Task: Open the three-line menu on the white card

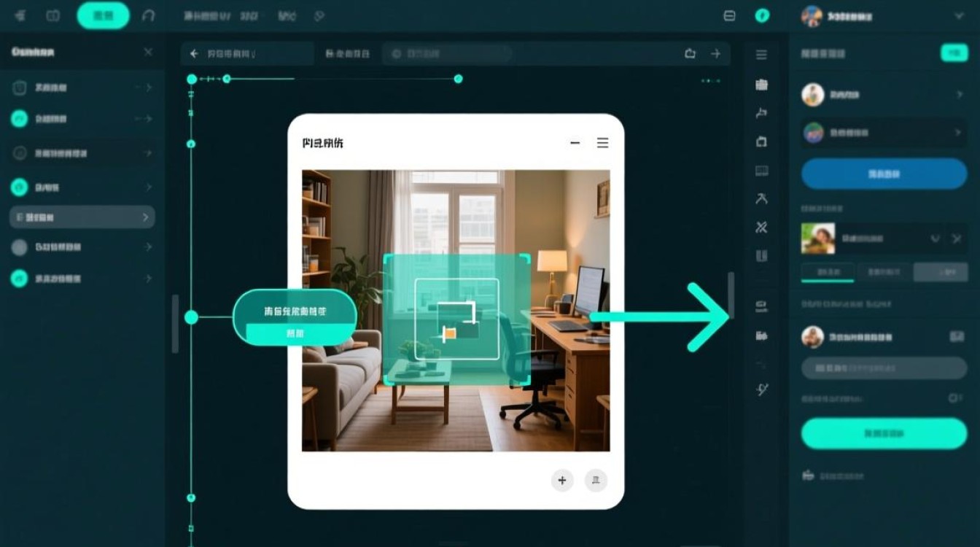Action: pos(602,143)
